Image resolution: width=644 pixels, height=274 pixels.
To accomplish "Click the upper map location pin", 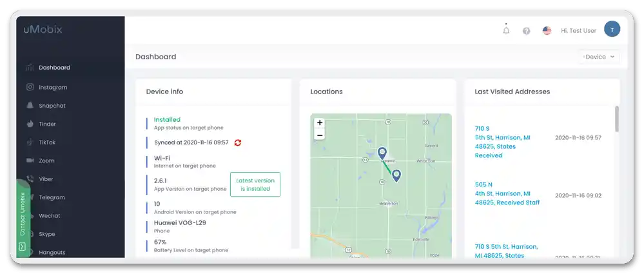I will 382,153.
